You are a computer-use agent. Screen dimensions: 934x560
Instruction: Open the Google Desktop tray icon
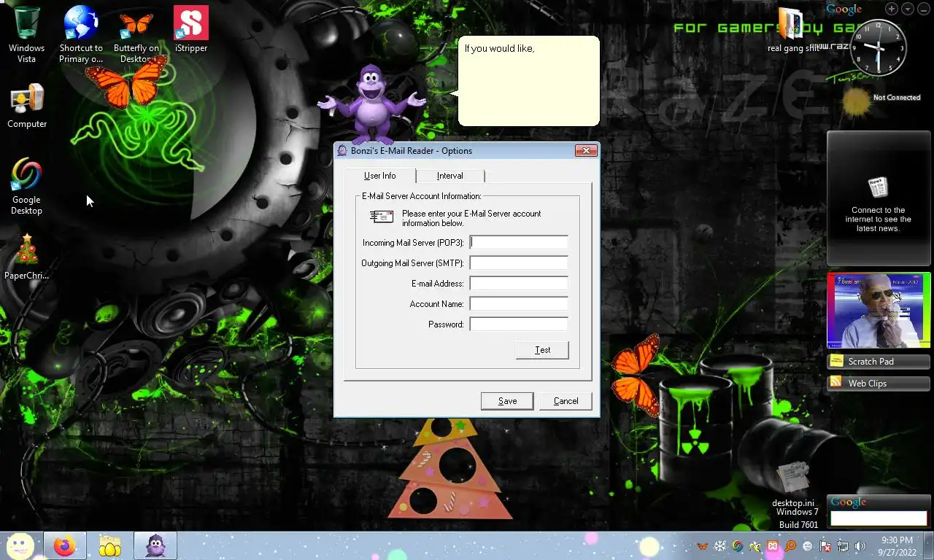(738, 546)
